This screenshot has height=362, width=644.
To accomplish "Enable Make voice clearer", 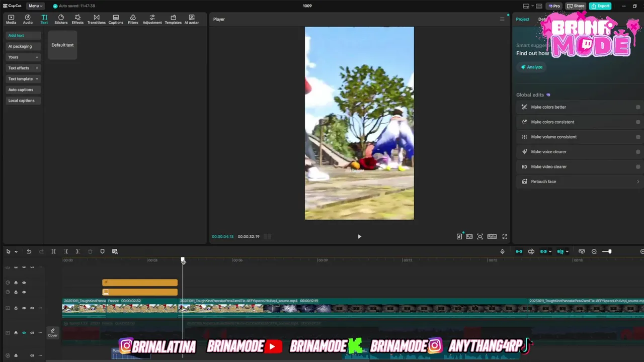I will tap(638, 152).
